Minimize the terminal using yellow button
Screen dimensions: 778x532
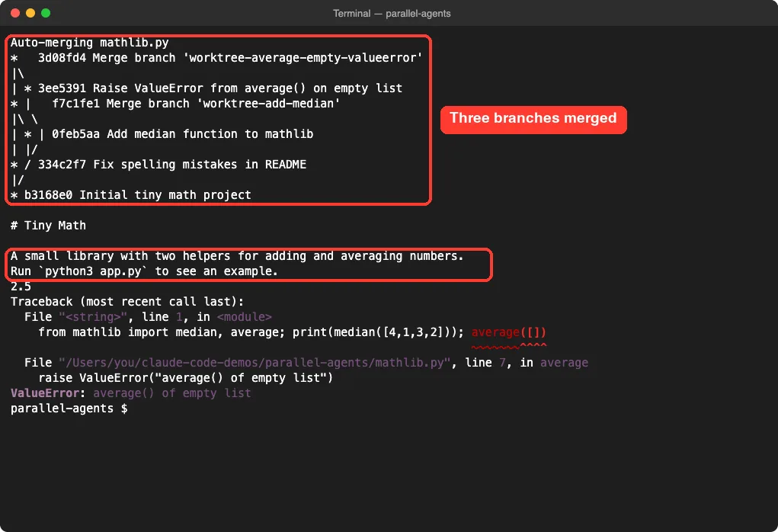coord(30,13)
